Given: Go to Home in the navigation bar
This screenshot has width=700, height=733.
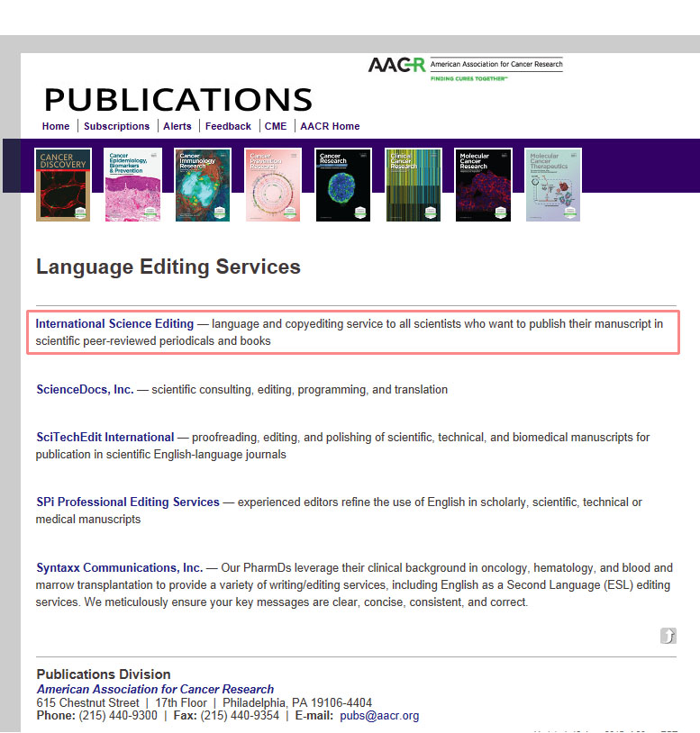Looking at the screenshot, I should (56, 126).
